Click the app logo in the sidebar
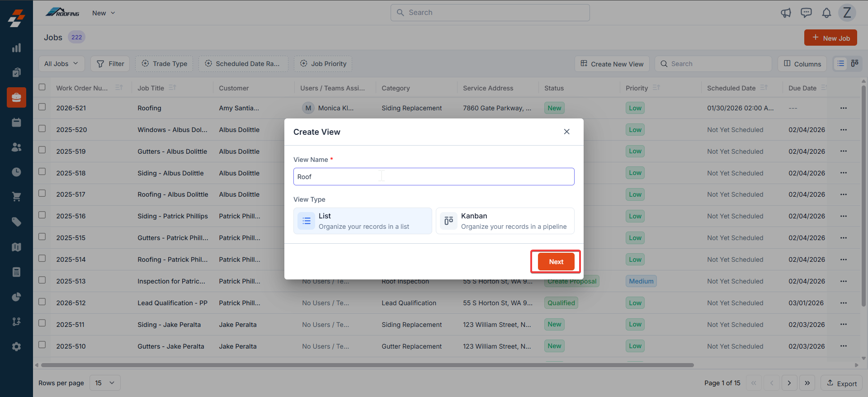Image resolution: width=868 pixels, height=397 pixels. point(16,18)
